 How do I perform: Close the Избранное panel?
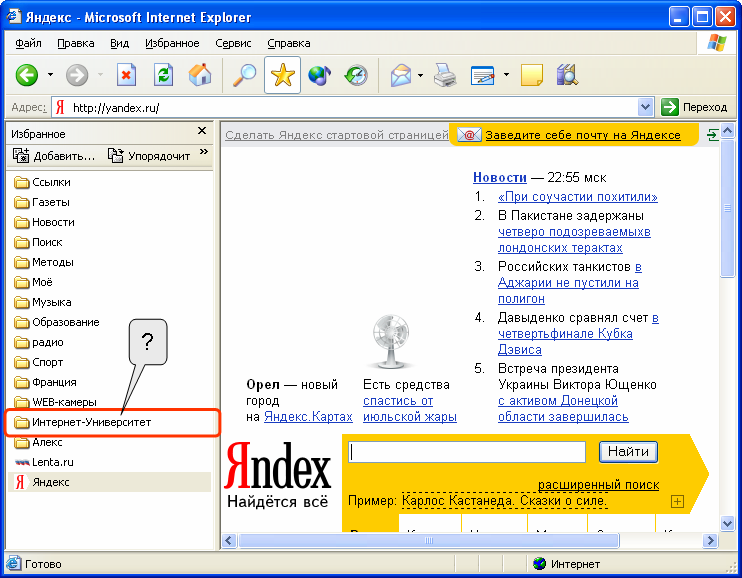(202, 131)
